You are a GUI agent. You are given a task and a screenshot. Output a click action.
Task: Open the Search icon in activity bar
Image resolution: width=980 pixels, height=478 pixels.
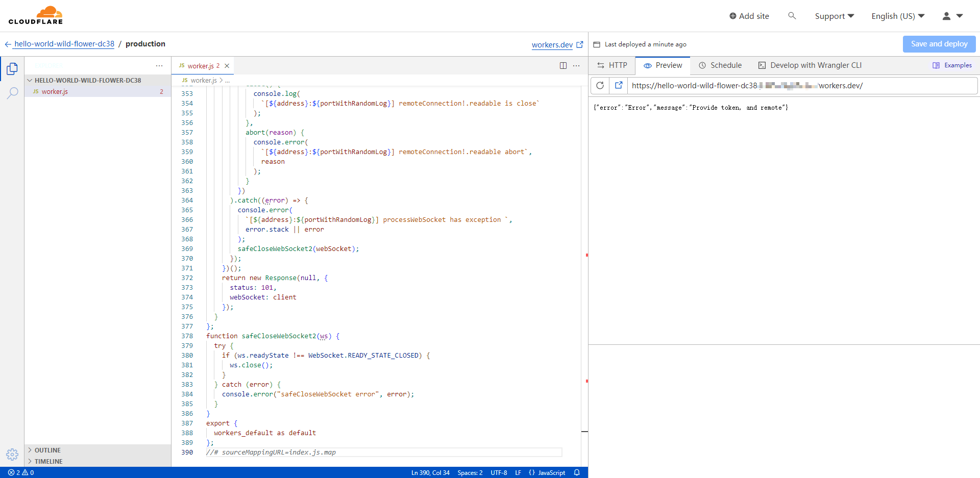click(12, 93)
